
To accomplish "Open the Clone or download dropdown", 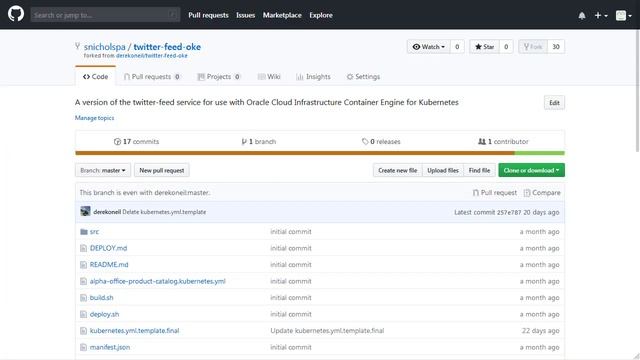I will [x=531, y=170].
